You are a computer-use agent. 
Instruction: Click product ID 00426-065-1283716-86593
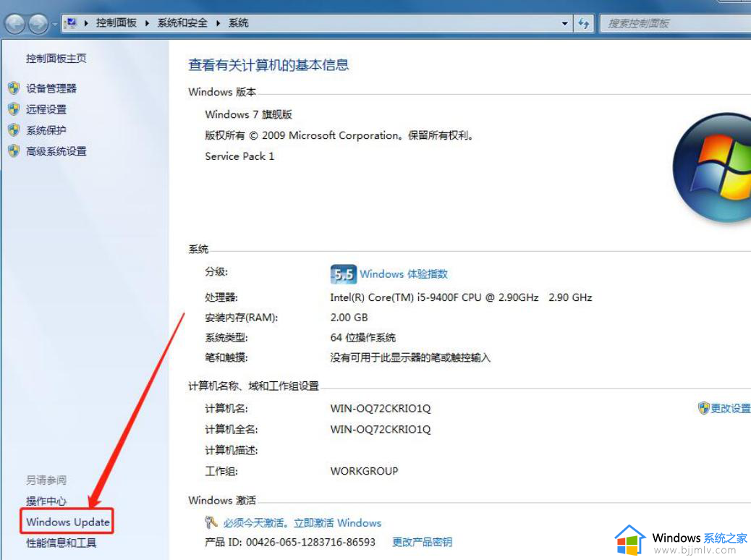click(310, 542)
